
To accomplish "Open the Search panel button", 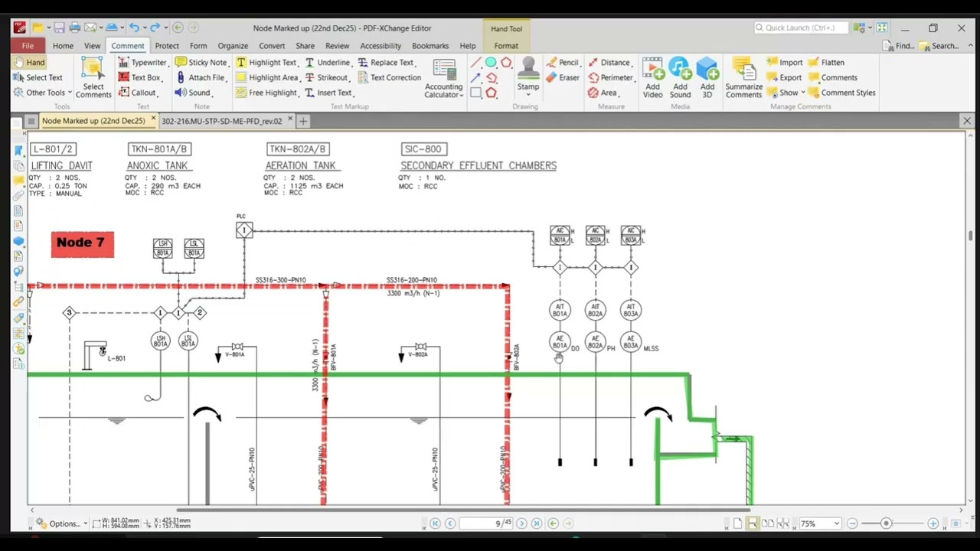I will (939, 46).
